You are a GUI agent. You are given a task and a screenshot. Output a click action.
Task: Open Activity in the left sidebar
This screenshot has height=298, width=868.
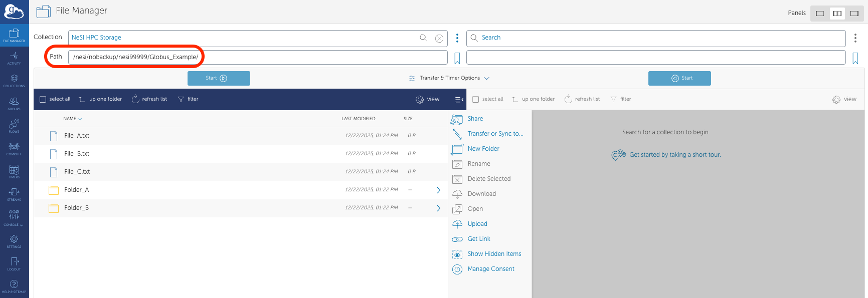14,58
